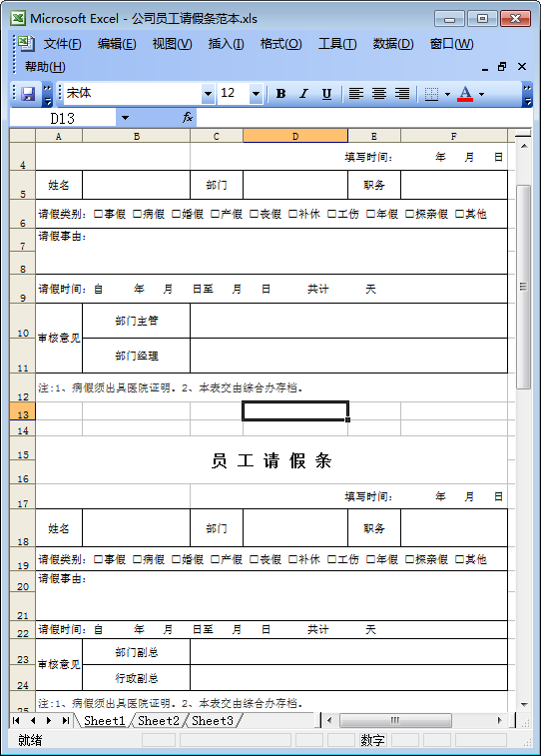Image resolution: width=541 pixels, height=756 pixels.
Task: Open the 插入(I) menu
Action: (226, 44)
